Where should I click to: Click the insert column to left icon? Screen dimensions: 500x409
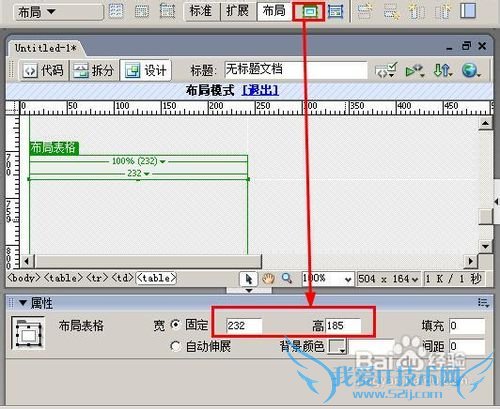[417, 12]
